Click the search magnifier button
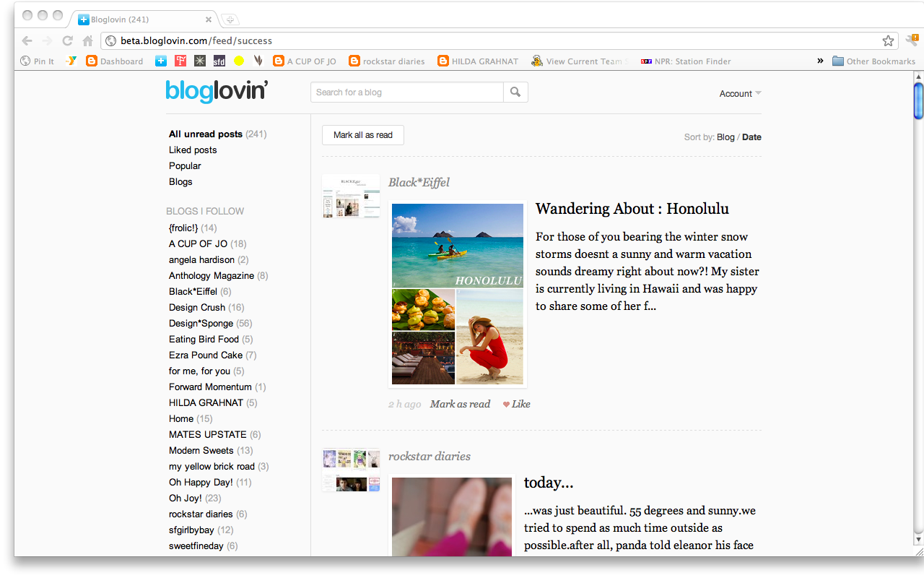The width and height of the screenshot is (924, 578). click(x=515, y=92)
